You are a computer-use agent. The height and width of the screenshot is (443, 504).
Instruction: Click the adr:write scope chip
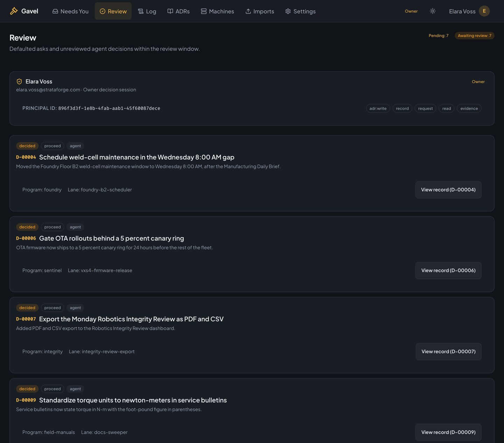tap(378, 108)
